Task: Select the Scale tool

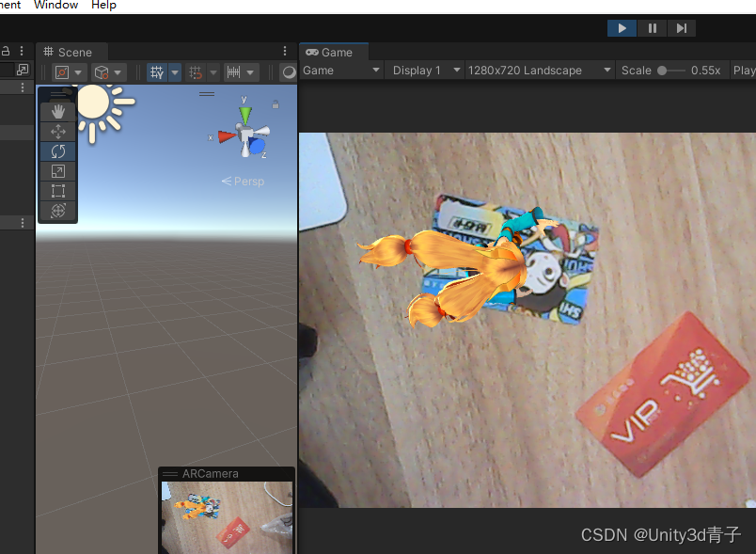Action: [58, 171]
